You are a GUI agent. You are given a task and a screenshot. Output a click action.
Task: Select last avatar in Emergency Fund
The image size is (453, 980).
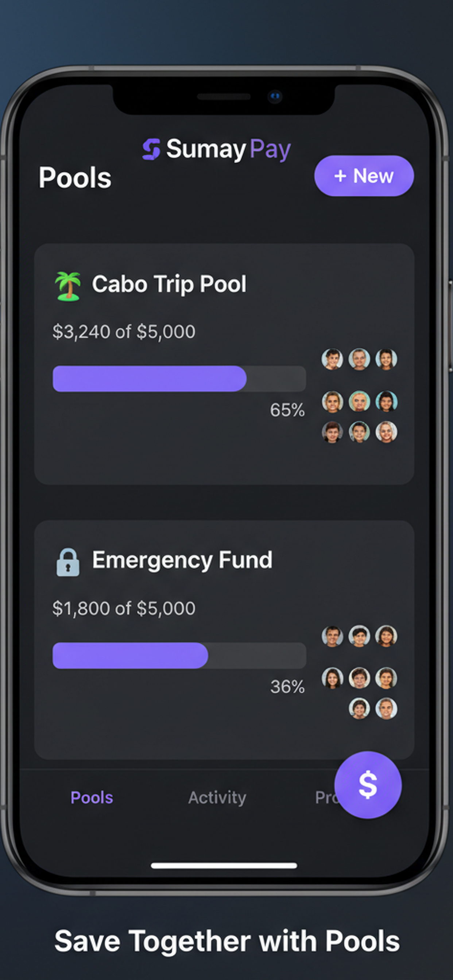pyautogui.click(x=386, y=708)
